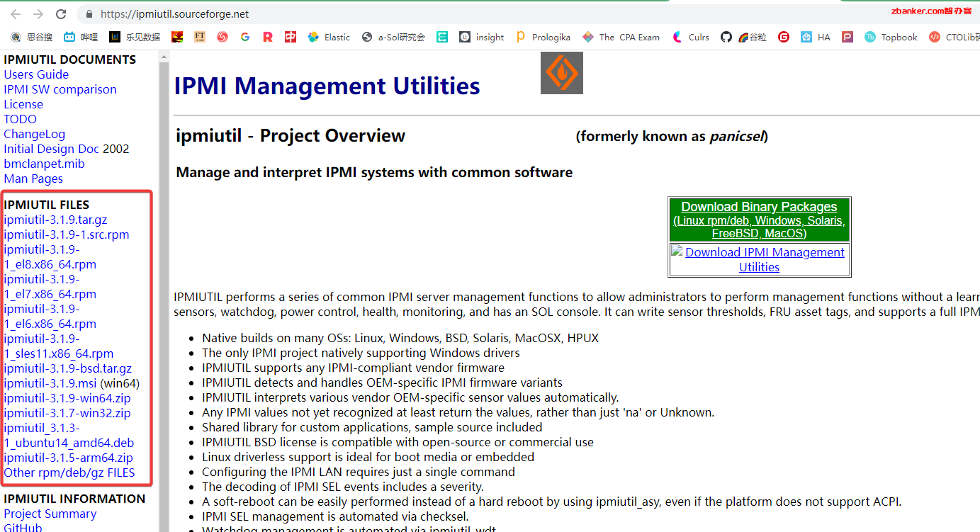
Task: Download the ipmiutil el6.x86_64.rpm file
Action: tap(50, 317)
